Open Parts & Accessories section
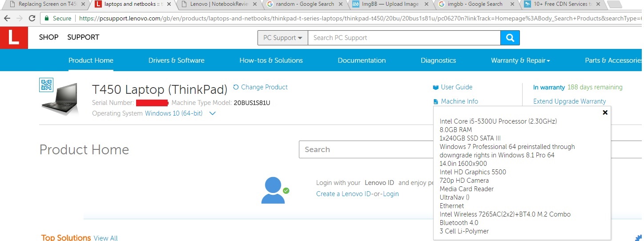 pyautogui.click(x=614, y=60)
